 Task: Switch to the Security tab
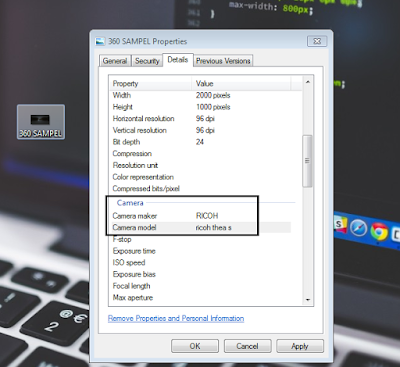click(x=147, y=61)
